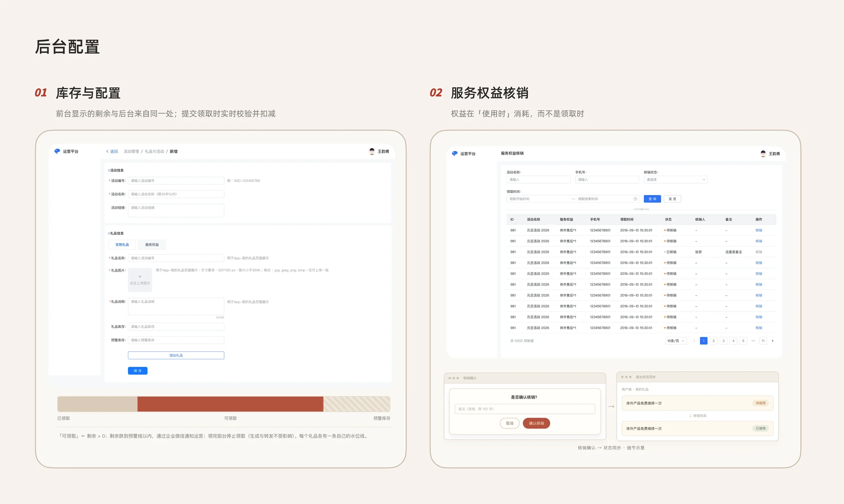The image size is (844, 504).
Task: Click the 运营平台 logo in left panel
Action: coord(66,152)
